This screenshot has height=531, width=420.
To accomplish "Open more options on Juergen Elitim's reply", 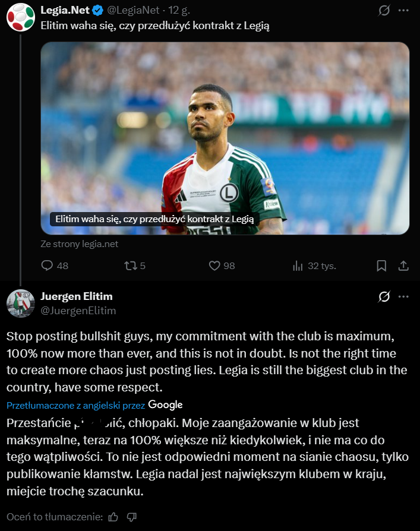I will pos(403,296).
